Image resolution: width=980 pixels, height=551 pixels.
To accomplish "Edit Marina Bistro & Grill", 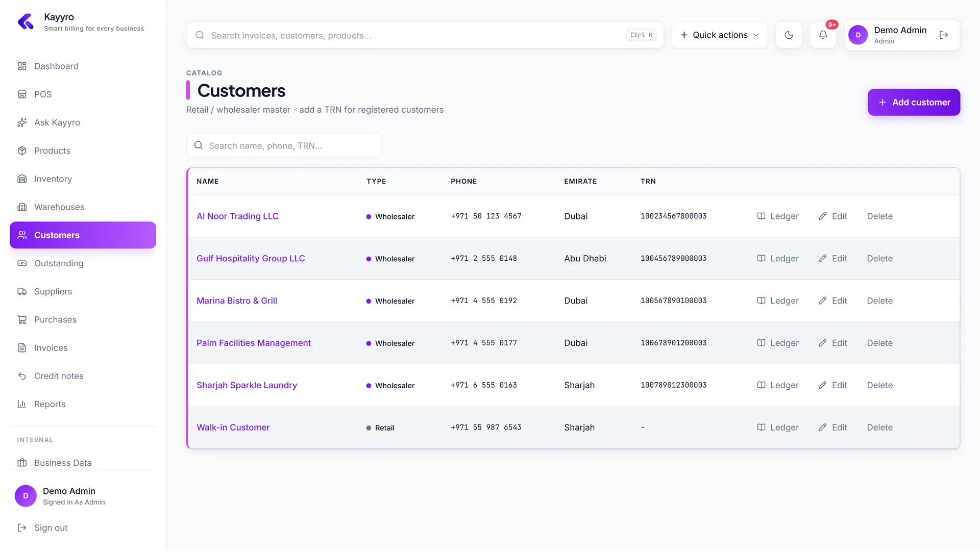I will [832, 301].
